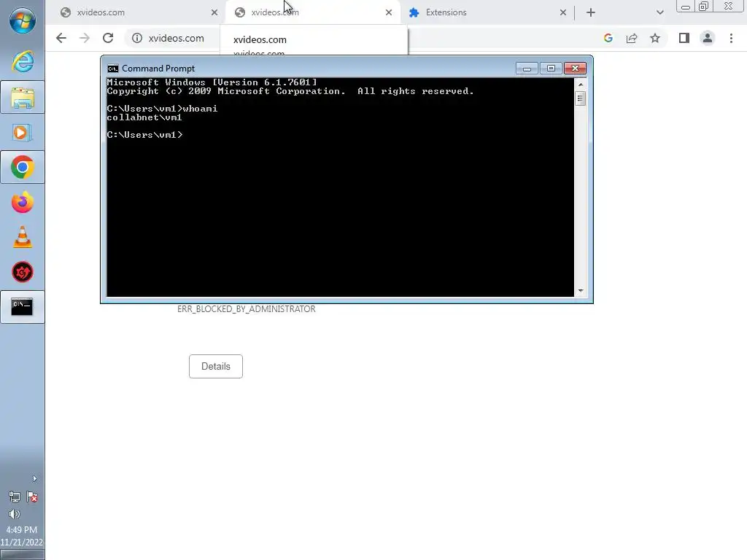Close the second xvideos.com tab
The height and width of the screenshot is (560, 747).
pos(389,12)
